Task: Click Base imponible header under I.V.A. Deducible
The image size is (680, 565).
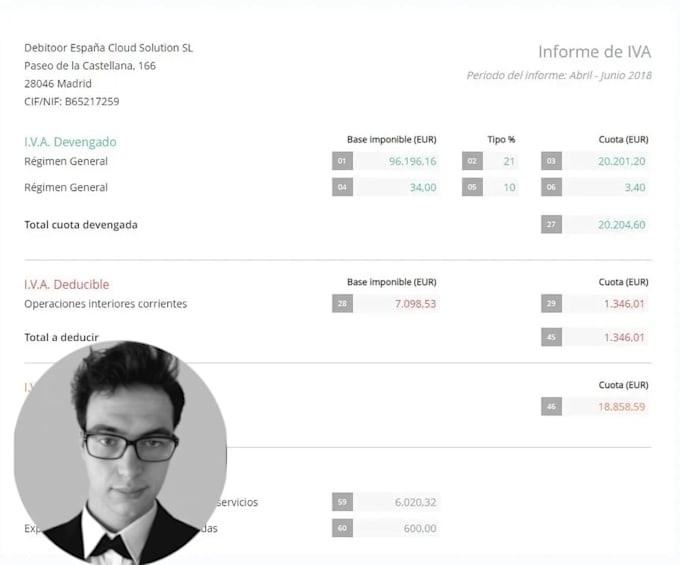Action: tap(392, 282)
